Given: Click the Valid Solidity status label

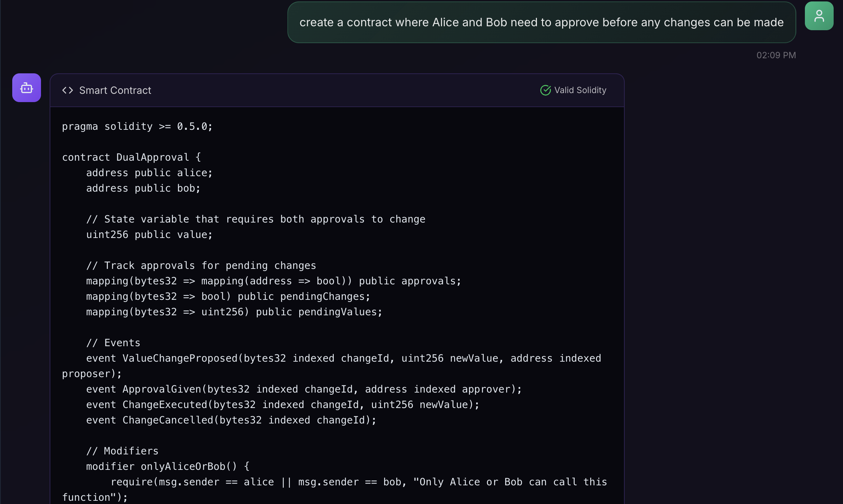Looking at the screenshot, I should click(x=580, y=90).
